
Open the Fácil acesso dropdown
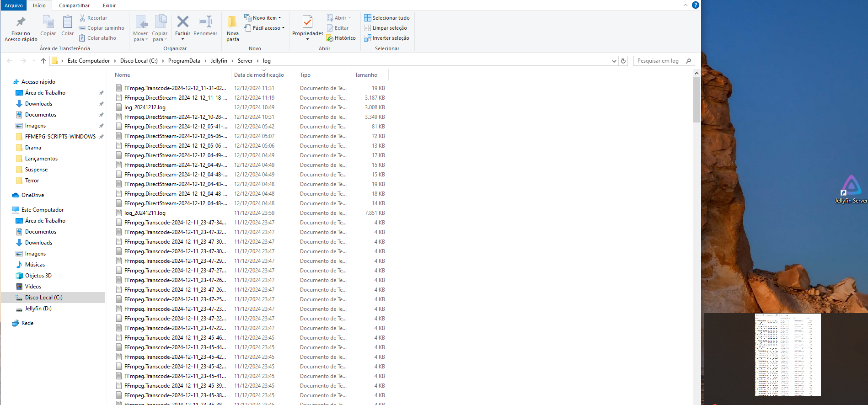pyautogui.click(x=265, y=28)
